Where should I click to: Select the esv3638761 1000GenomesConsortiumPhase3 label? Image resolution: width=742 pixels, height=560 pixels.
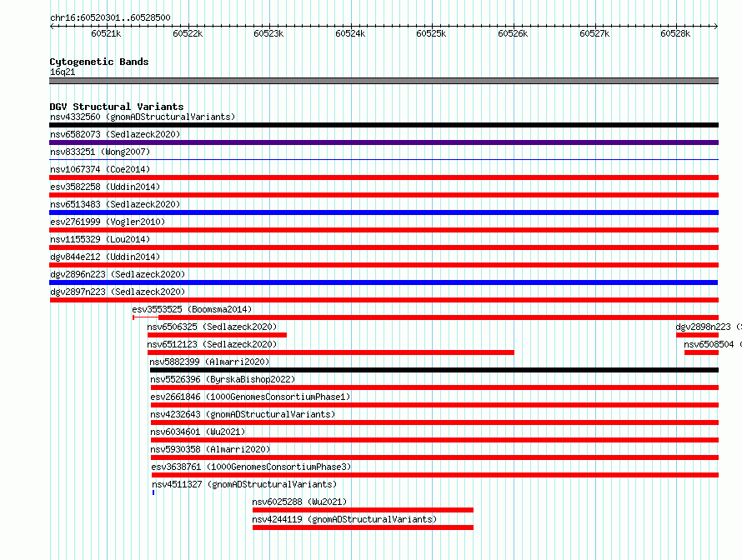click(251, 467)
